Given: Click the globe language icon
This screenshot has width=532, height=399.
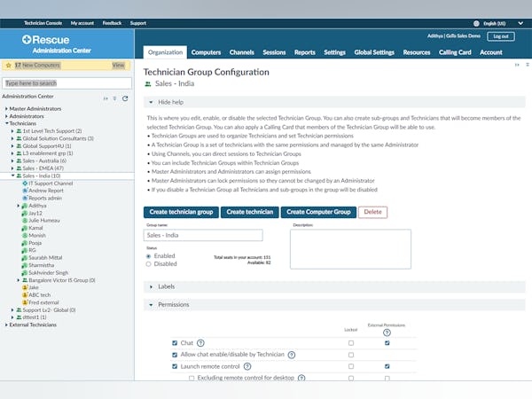Looking at the screenshot, I should [476, 23].
